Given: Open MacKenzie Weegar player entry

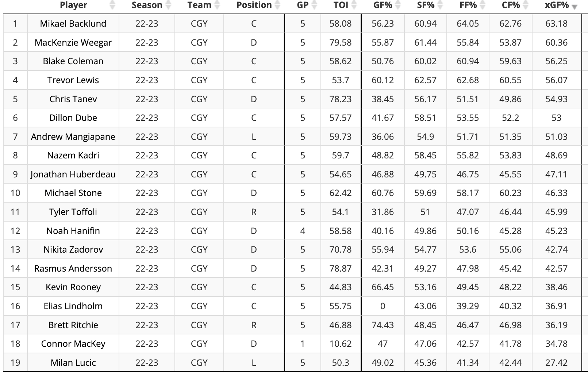Looking at the screenshot, I should pyautogui.click(x=73, y=43).
